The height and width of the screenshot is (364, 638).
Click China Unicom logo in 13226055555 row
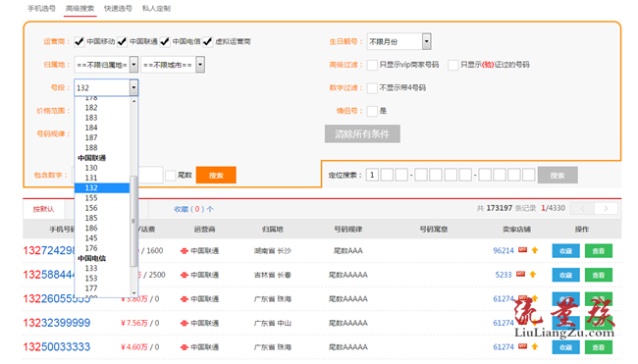[184, 299]
